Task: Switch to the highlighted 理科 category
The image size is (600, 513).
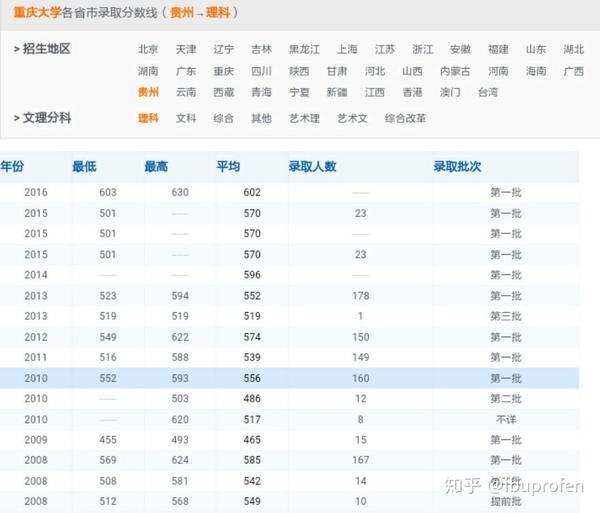Action: [x=148, y=118]
